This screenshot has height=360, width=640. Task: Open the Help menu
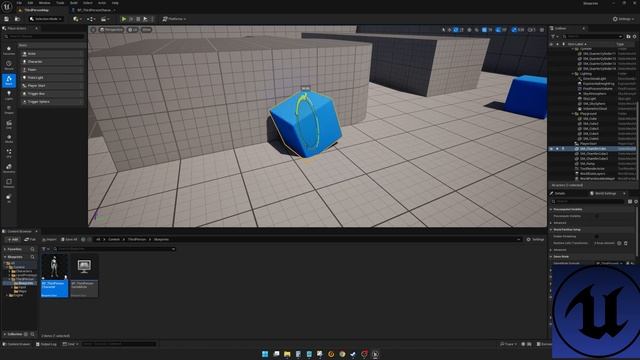(115, 3)
